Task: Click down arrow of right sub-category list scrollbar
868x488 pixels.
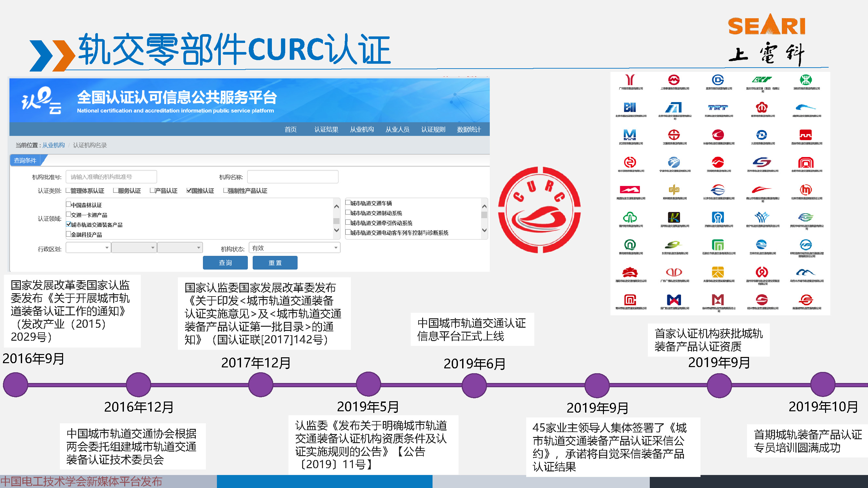Action: 484,230
